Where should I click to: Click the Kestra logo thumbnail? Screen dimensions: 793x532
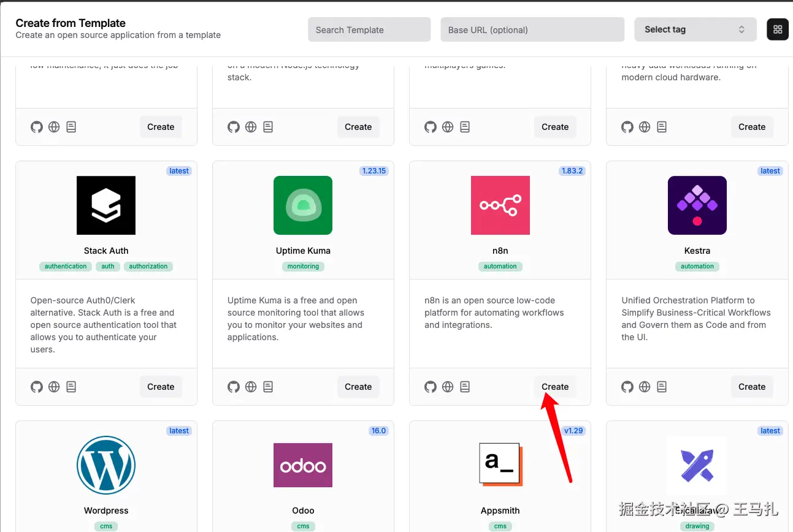coord(697,205)
